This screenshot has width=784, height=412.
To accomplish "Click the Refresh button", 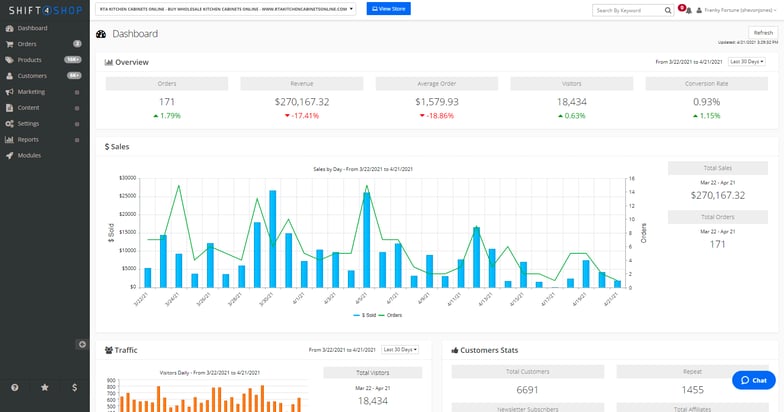I will (x=763, y=32).
